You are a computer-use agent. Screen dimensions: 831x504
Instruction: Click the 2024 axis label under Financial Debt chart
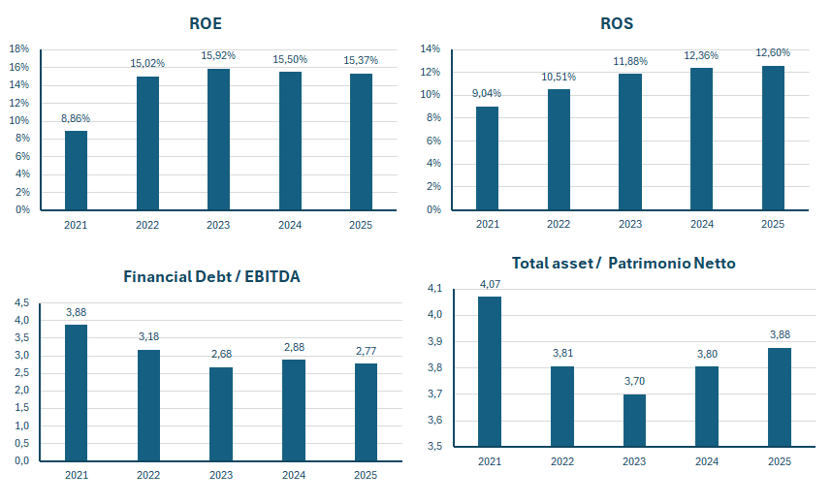[x=294, y=475]
